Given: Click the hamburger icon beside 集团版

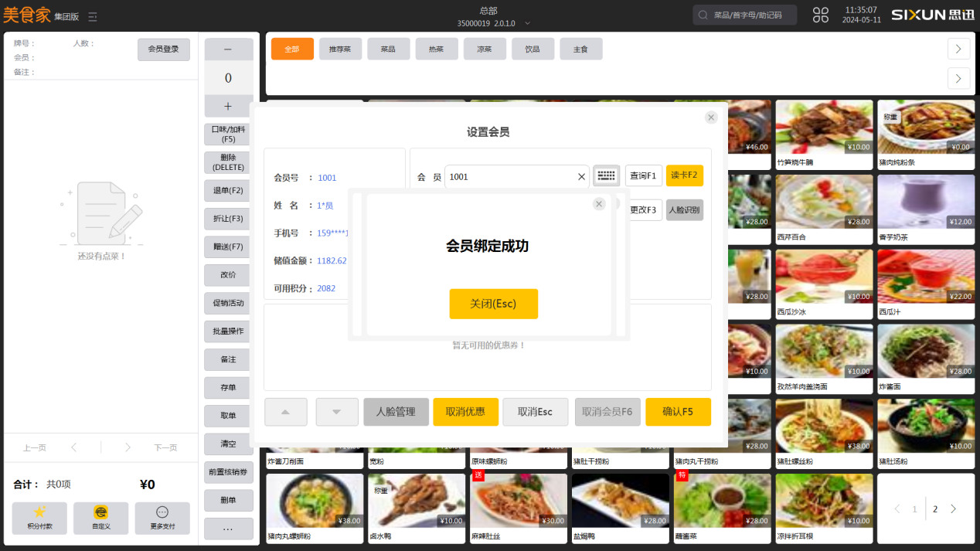Looking at the screenshot, I should click(x=93, y=15).
